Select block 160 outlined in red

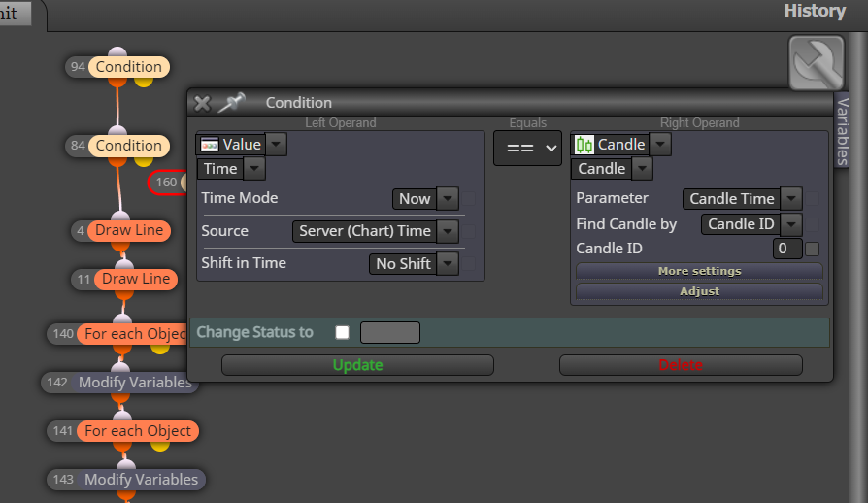(167, 183)
